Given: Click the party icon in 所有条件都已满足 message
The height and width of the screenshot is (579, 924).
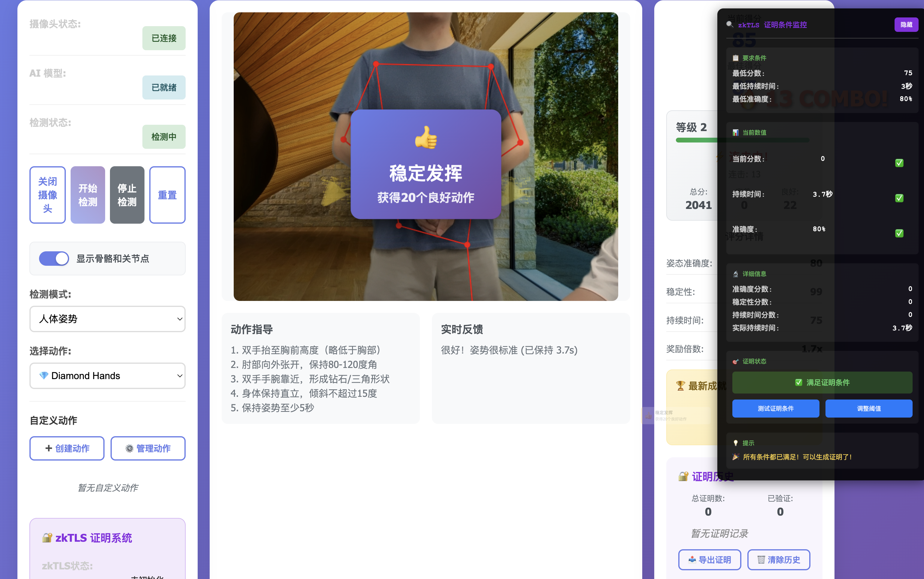Looking at the screenshot, I should point(736,457).
